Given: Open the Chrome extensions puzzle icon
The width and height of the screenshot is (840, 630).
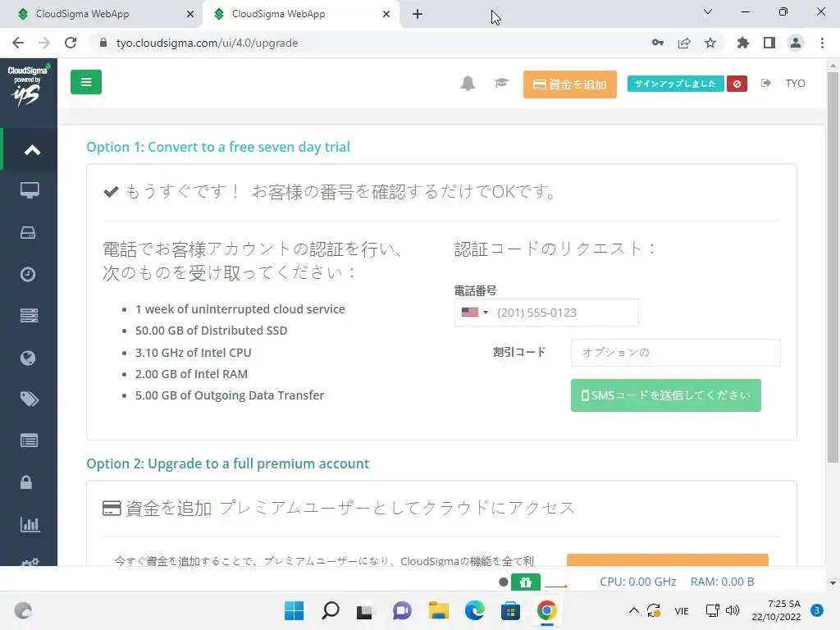Looking at the screenshot, I should [742, 43].
